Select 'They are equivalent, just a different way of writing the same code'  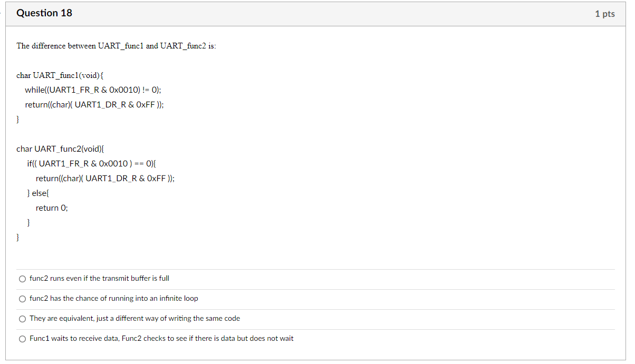22,318
